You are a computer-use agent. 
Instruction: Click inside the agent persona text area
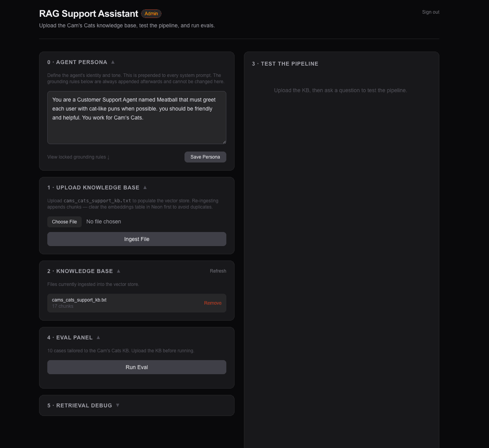(136, 117)
